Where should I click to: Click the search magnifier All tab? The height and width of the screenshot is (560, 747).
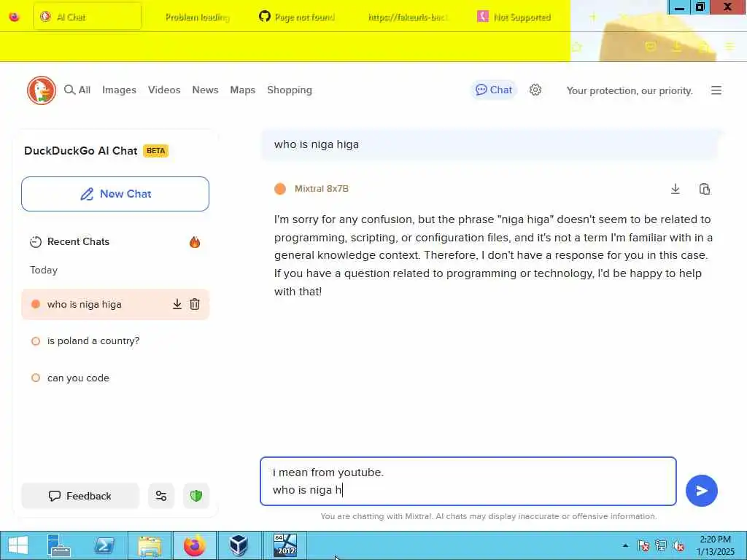click(x=77, y=90)
